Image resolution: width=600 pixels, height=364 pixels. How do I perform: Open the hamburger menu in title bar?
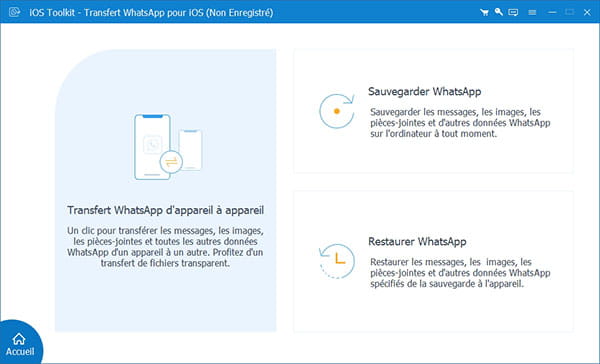(x=532, y=12)
